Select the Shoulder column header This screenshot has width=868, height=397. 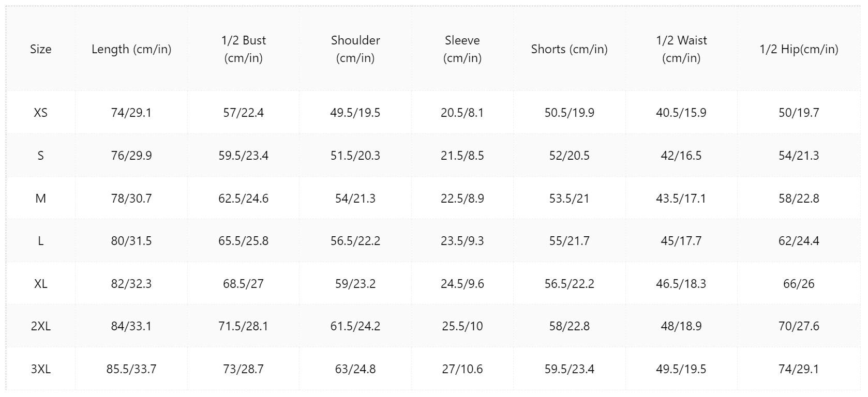355,49
